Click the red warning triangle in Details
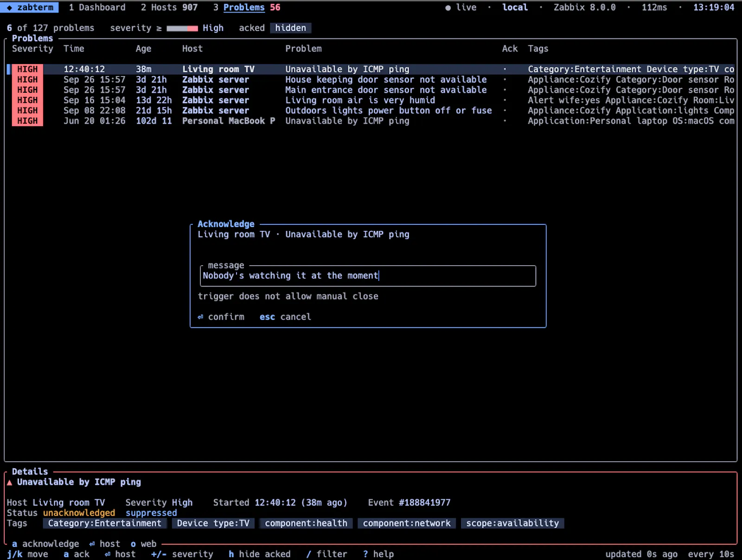This screenshot has height=560, width=742. click(x=10, y=482)
